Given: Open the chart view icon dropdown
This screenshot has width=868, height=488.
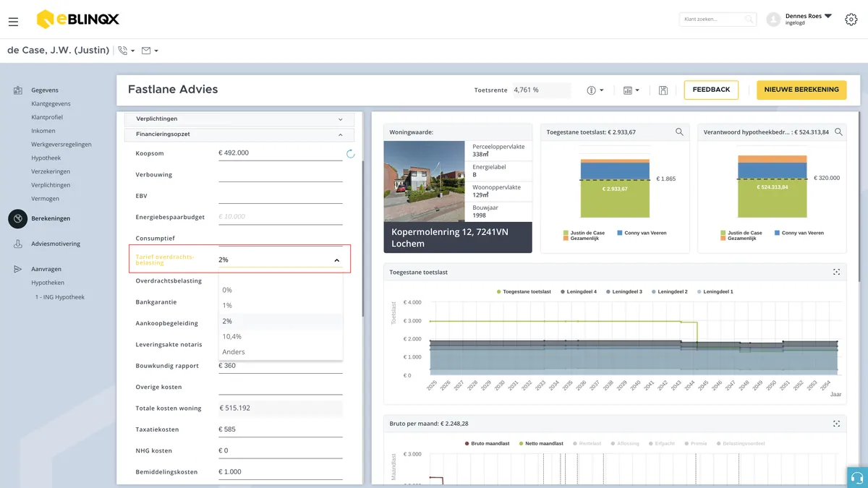Looking at the screenshot, I should click(x=631, y=90).
